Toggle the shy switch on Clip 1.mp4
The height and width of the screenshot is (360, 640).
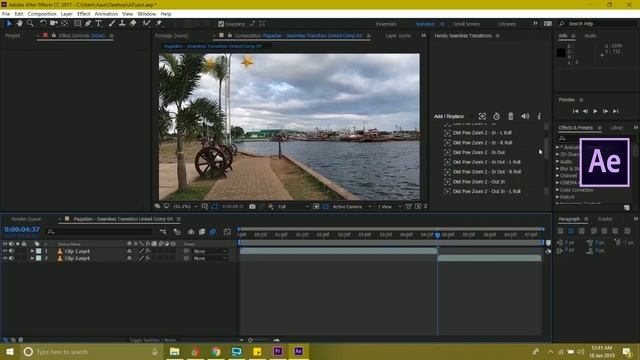pos(129,251)
